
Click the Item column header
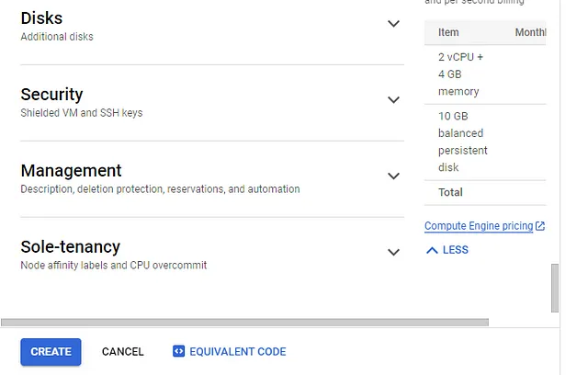pyautogui.click(x=448, y=32)
